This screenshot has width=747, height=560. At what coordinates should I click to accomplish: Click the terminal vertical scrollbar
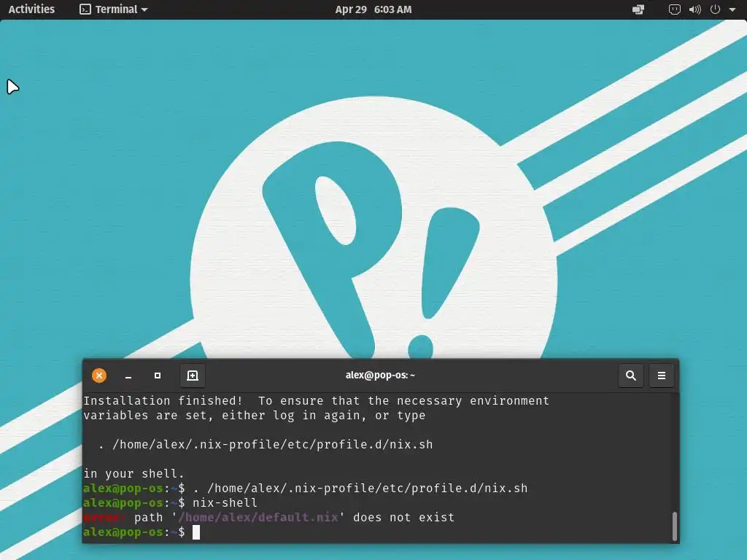coord(675,526)
